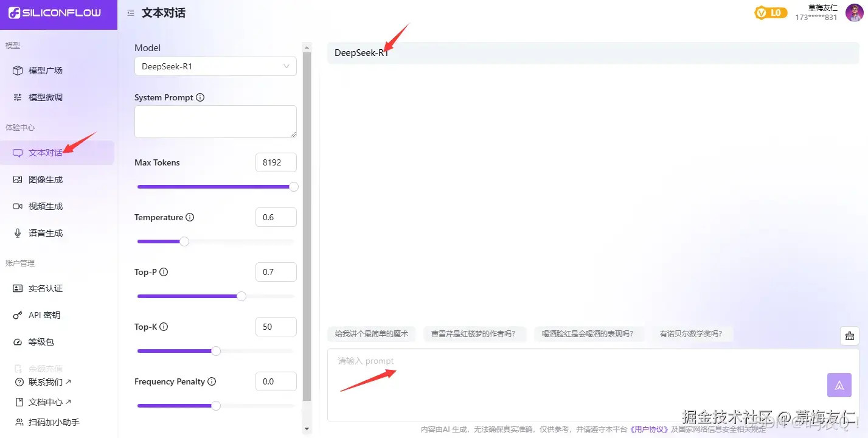Click the L0 level badge
Image resolution: width=868 pixels, height=438 pixels.
tap(771, 12)
